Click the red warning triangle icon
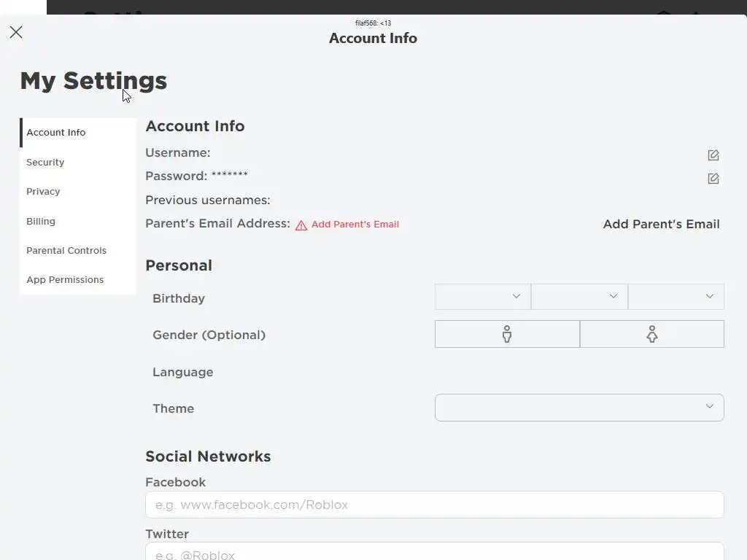747x560 pixels. coord(301,225)
